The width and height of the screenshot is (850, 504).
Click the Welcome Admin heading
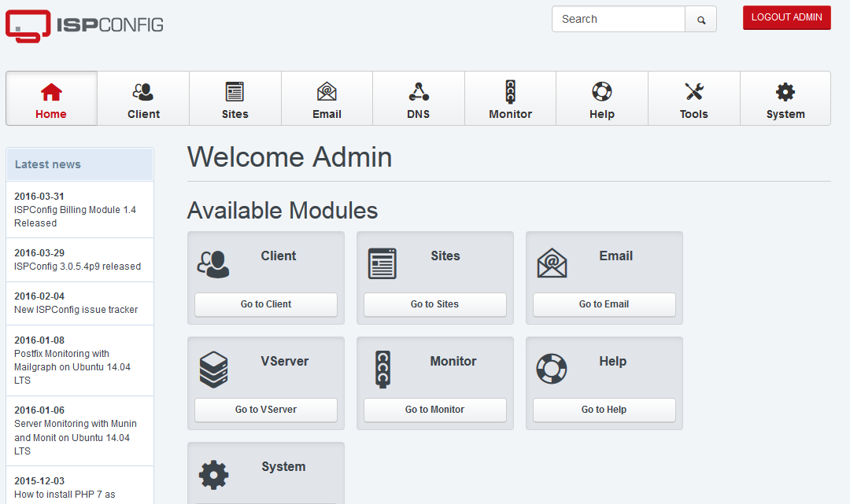(x=290, y=157)
